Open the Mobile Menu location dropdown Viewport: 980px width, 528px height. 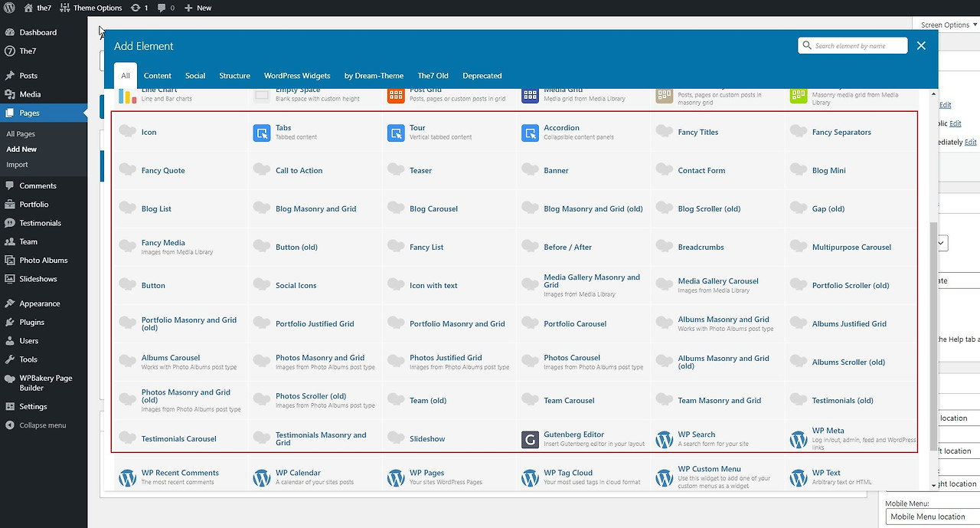click(933, 517)
